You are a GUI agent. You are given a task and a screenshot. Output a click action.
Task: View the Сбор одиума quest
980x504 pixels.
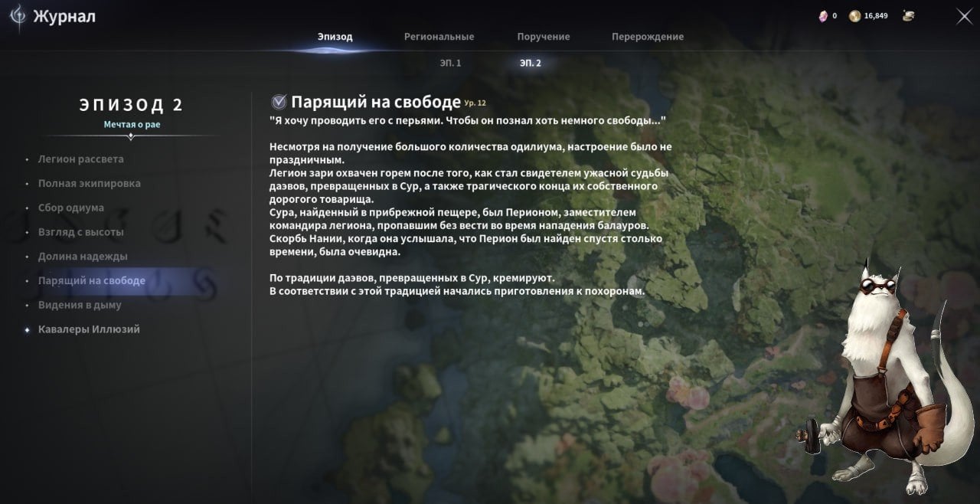[x=70, y=207]
